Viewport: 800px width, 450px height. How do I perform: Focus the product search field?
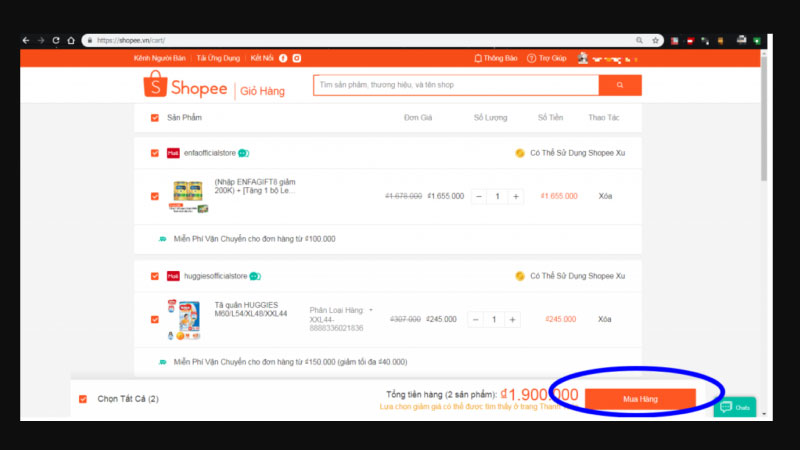tap(456, 85)
